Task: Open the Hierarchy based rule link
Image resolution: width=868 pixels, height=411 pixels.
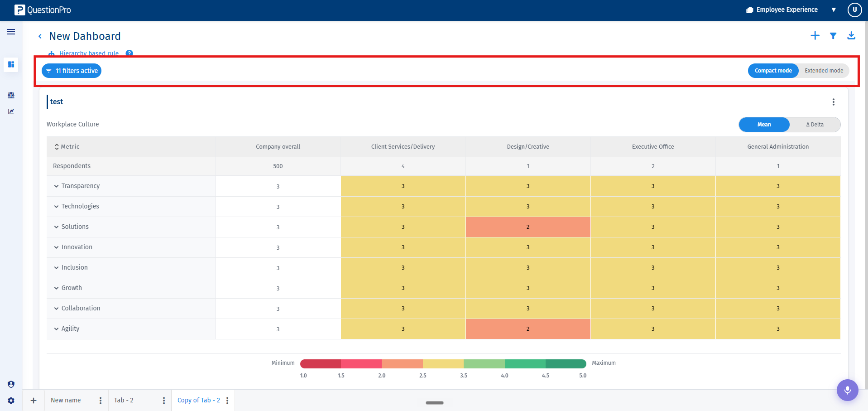Action: point(89,53)
